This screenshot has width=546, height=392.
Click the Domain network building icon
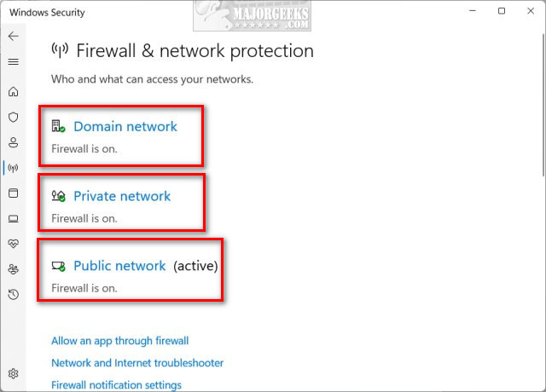tap(58, 127)
